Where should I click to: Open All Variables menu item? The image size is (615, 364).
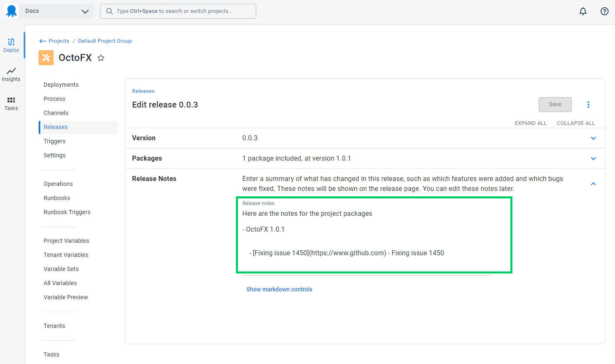[60, 283]
